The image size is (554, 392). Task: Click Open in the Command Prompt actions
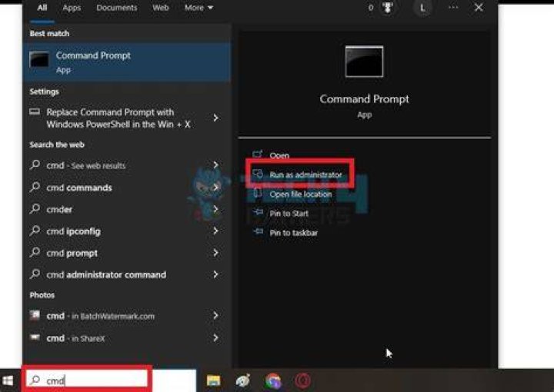(279, 155)
